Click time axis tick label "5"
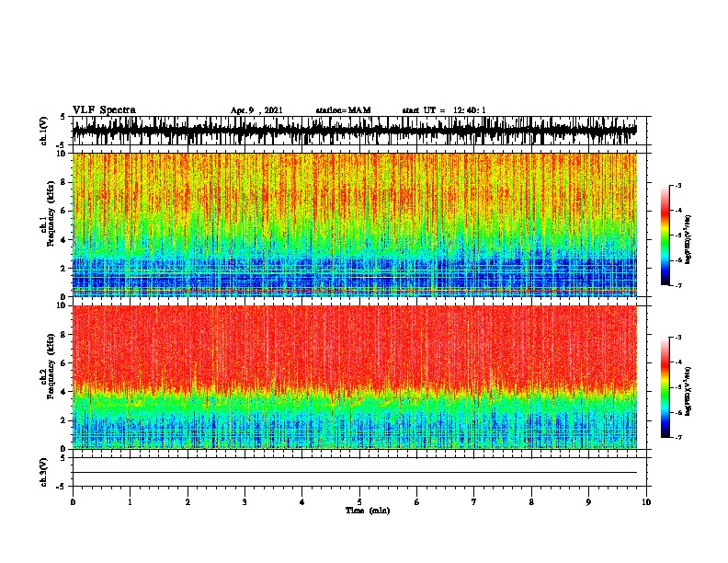728x563 pixels. [x=359, y=502]
